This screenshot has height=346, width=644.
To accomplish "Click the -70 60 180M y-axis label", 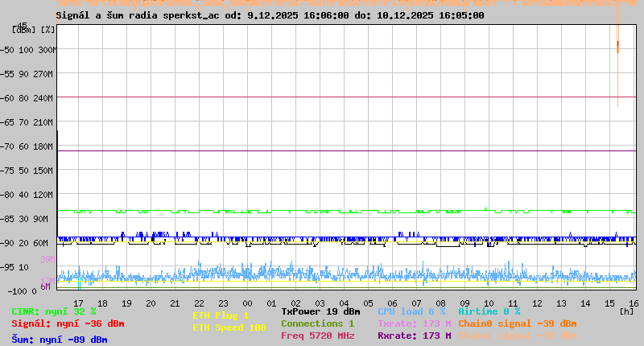I will pos(33,146).
